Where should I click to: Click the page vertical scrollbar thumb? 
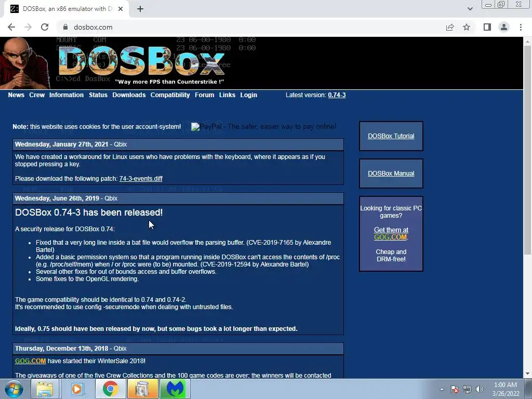pyautogui.click(x=527, y=149)
